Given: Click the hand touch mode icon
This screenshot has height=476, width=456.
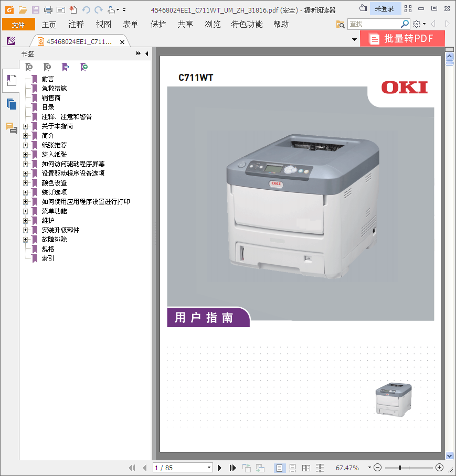Looking at the screenshot, I should pyautogui.click(x=111, y=10).
